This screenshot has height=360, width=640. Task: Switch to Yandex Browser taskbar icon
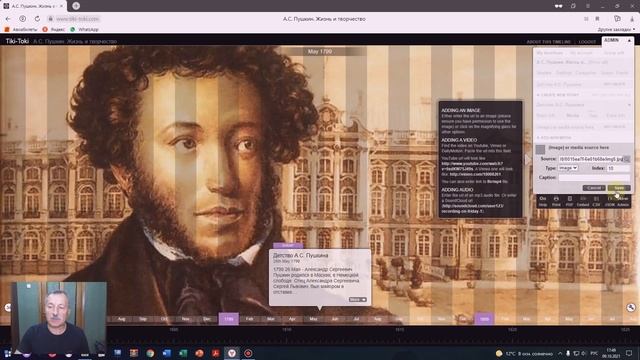(232, 353)
